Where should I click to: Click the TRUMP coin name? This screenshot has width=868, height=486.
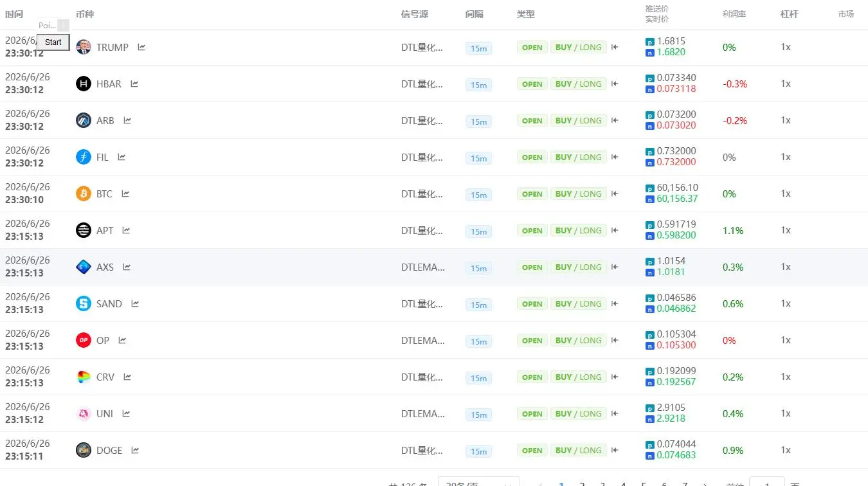(113, 47)
